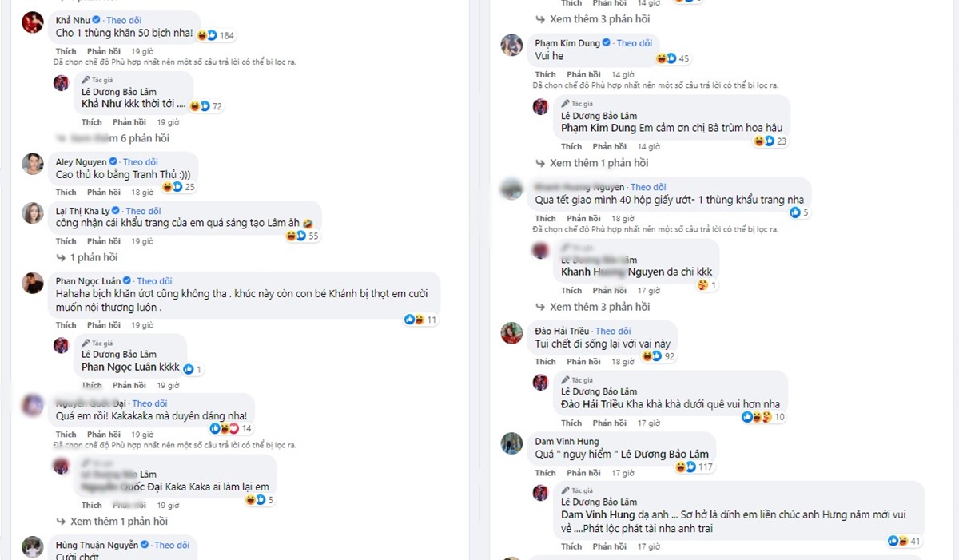Like Khả Như's comment with Thích
This screenshot has width=959, height=560.
[x=66, y=51]
